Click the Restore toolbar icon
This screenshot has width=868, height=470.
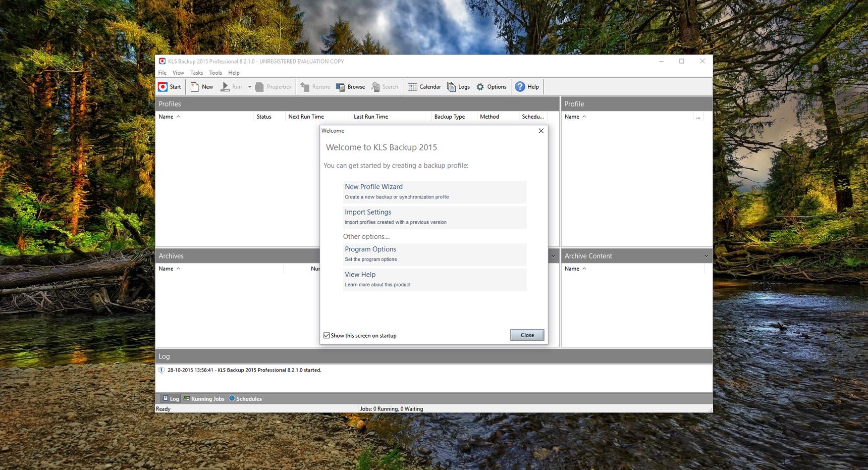point(315,87)
